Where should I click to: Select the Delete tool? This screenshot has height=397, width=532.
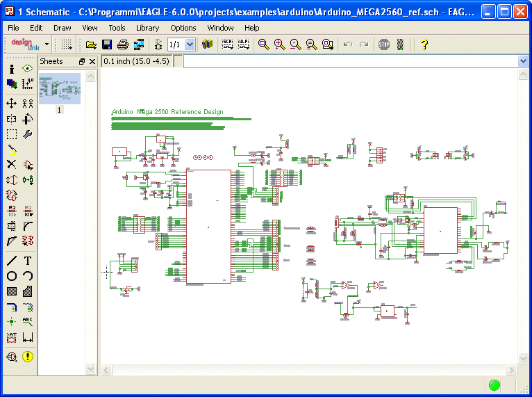point(12,165)
